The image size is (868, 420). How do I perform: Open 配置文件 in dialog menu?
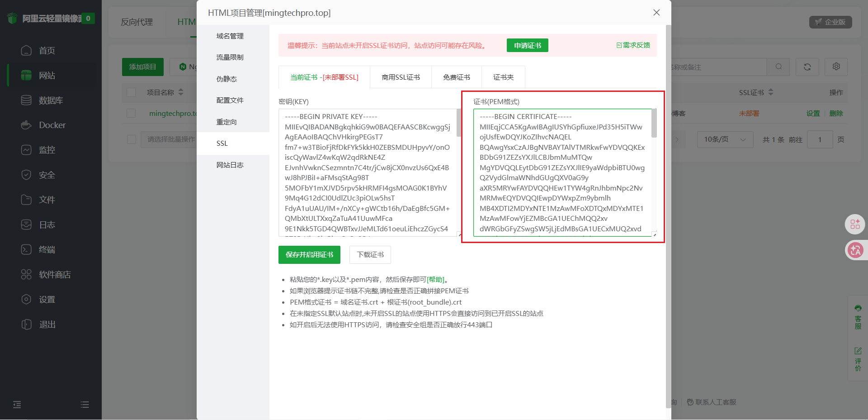tap(230, 100)
